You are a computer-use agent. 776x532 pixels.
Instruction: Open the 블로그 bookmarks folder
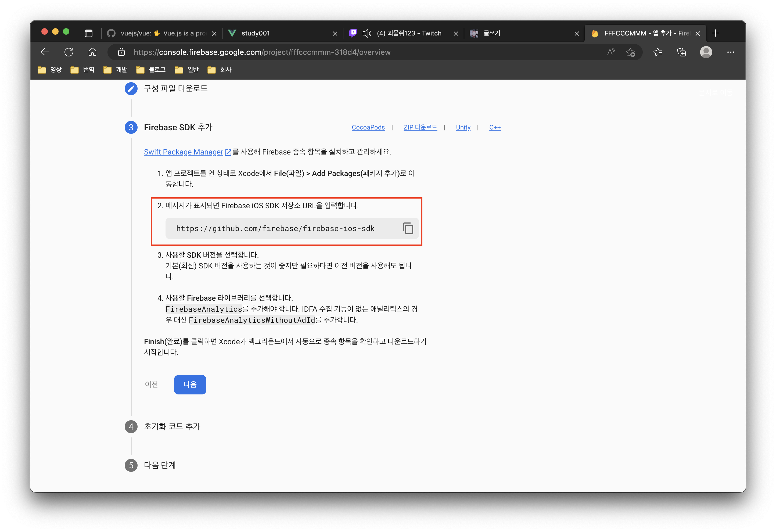150,70
